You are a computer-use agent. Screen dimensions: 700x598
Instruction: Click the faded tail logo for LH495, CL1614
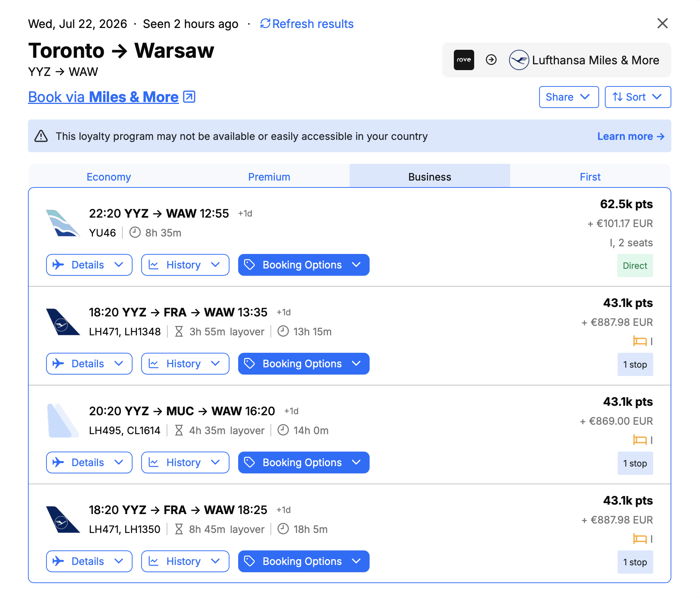click(x=62, y=420)
